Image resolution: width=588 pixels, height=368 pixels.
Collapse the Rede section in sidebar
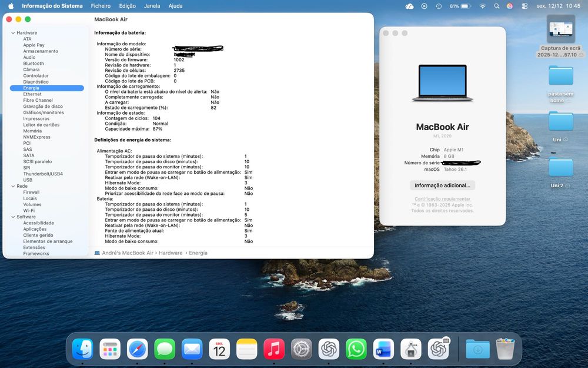coord(13,186)
